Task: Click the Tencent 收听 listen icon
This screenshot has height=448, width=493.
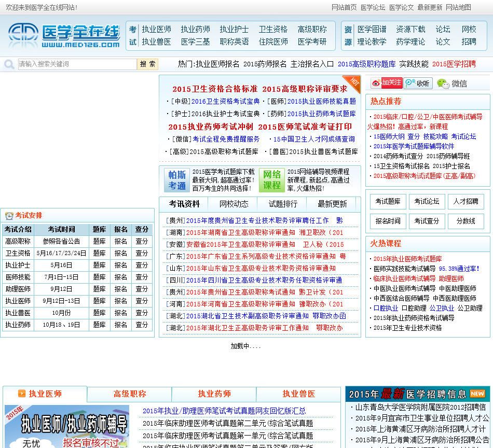Action: pyautogui.click(x=418, y=83)
